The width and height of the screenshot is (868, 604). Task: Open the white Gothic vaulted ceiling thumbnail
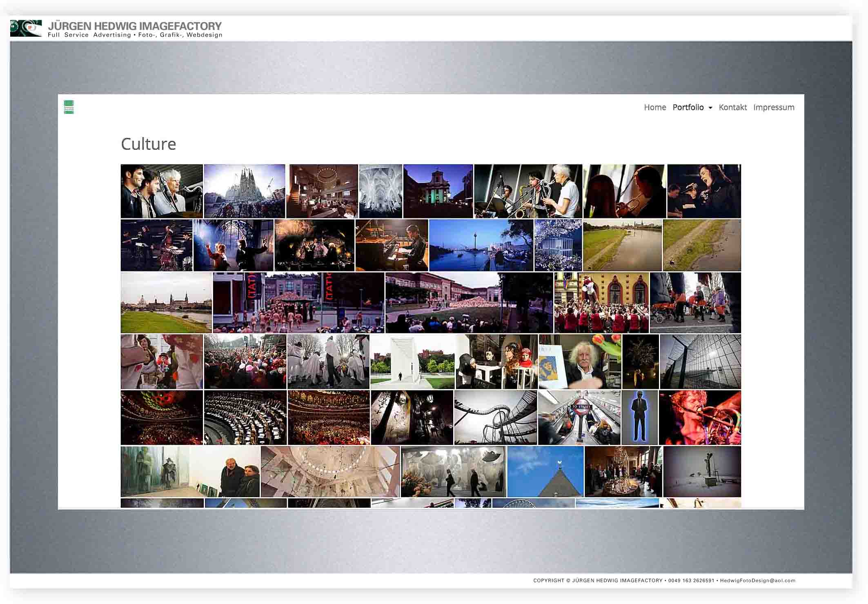click(x=380, y=191)
